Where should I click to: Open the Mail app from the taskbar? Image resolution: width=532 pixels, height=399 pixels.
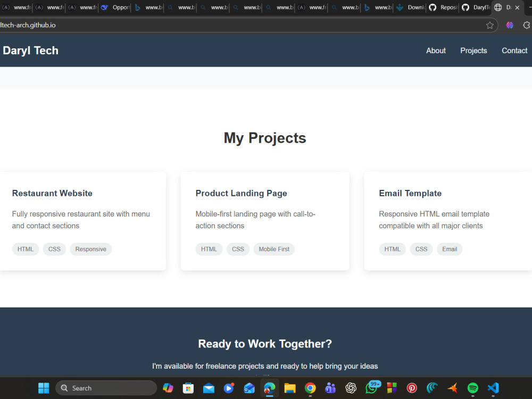pos(209,388)
